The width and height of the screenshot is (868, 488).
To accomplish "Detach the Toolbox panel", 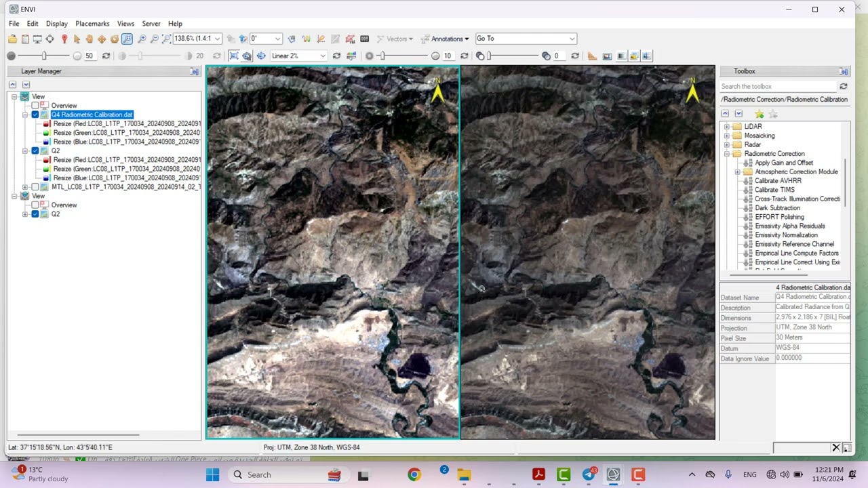I will [x=844, y=71].
